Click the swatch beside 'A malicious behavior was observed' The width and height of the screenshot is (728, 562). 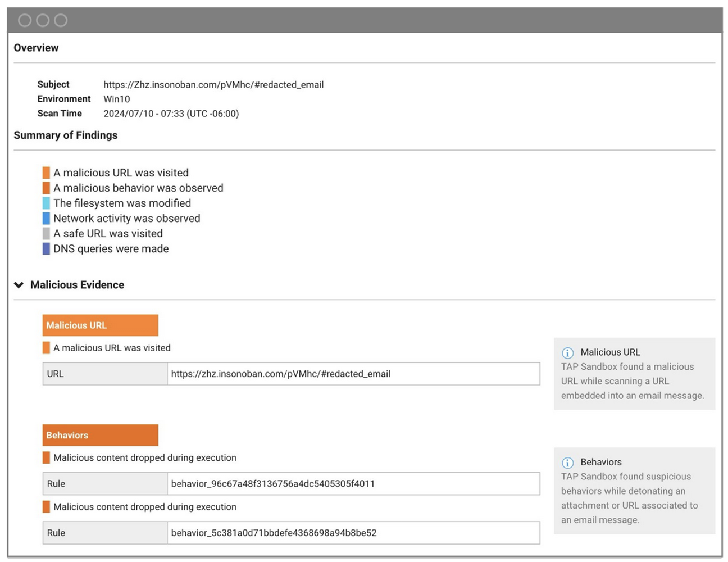point(46,188)
